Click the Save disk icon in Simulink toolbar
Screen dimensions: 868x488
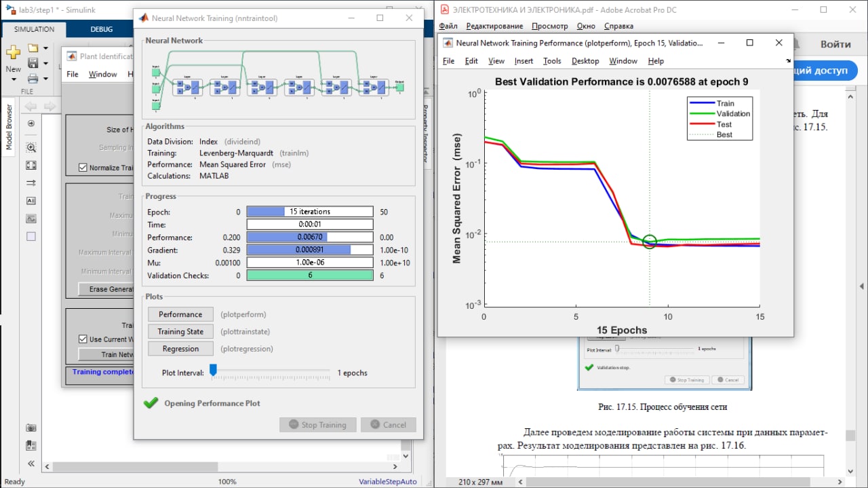point(33,64)
